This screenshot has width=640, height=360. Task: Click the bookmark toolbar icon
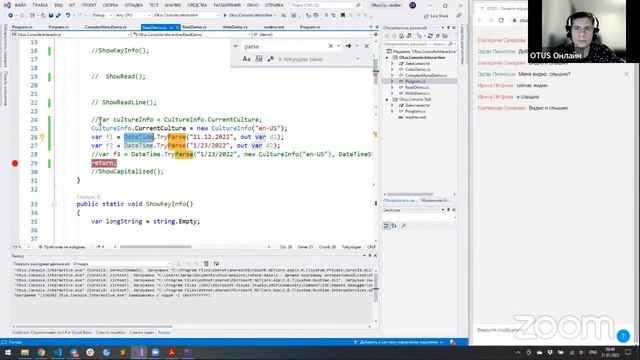(x=343, y=15)
